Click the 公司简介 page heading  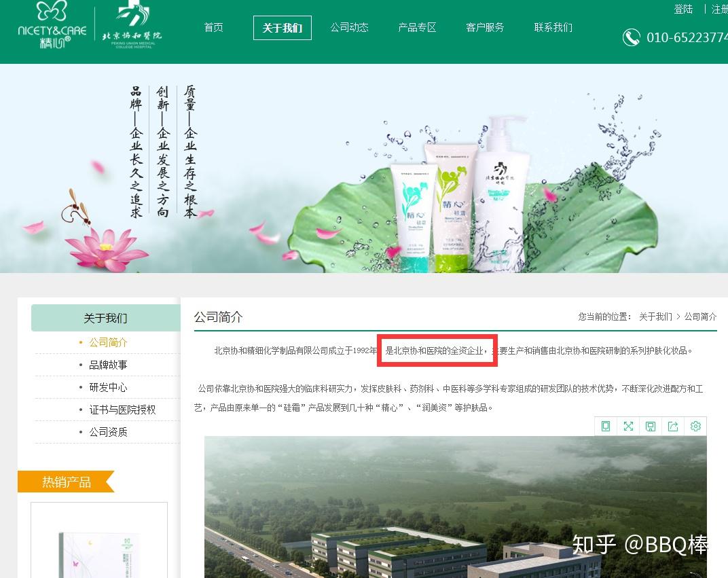(x=218, y=317)
